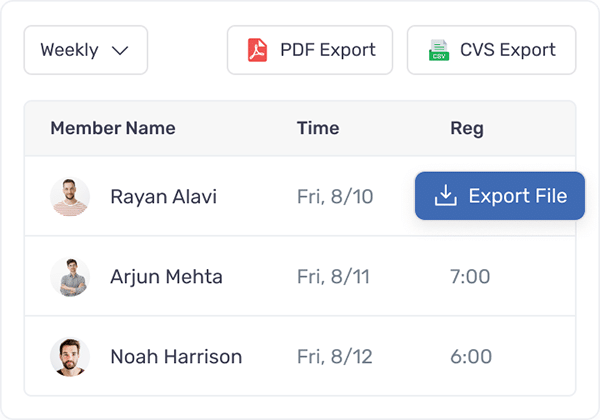600x420 pixels.
Task: Click the Fri, 8/11 date cell
Action: click(x=333, y=277)
